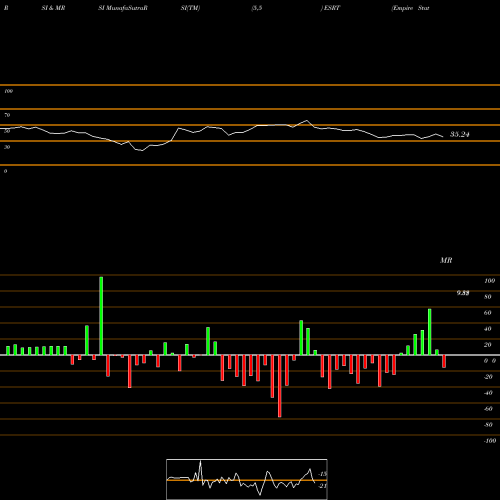500x500 pixels.
Task: Click the SI(TM) header label
Action: 190,8
